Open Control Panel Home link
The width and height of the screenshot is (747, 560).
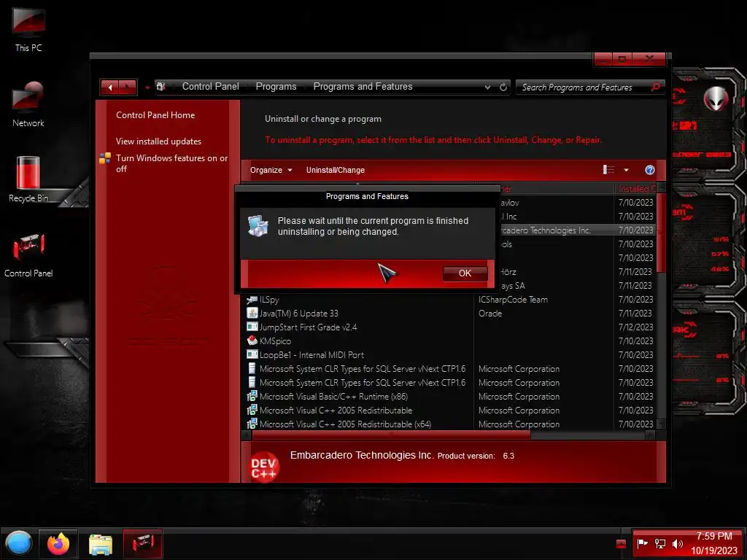[155, 114]
